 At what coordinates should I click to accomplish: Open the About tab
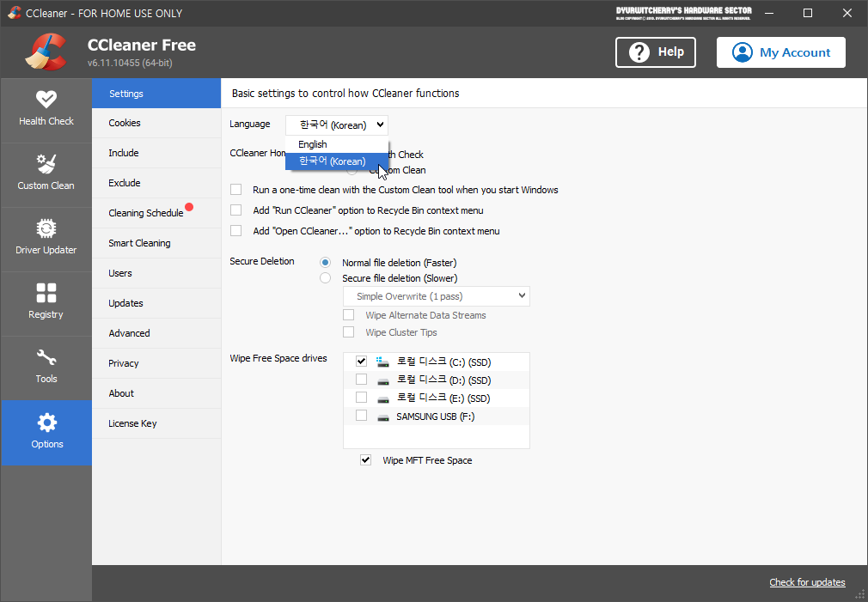156,393
